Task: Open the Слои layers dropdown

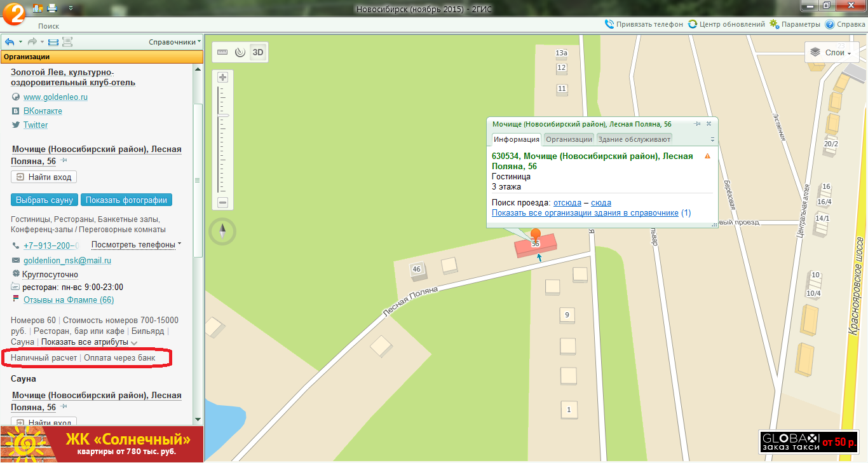Action: pyautogui.click(x=831, y=53)
